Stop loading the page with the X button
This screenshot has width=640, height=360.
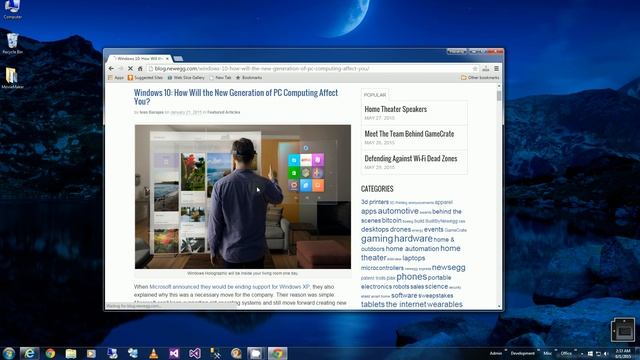pyautogui.click(x=130, y=69)
